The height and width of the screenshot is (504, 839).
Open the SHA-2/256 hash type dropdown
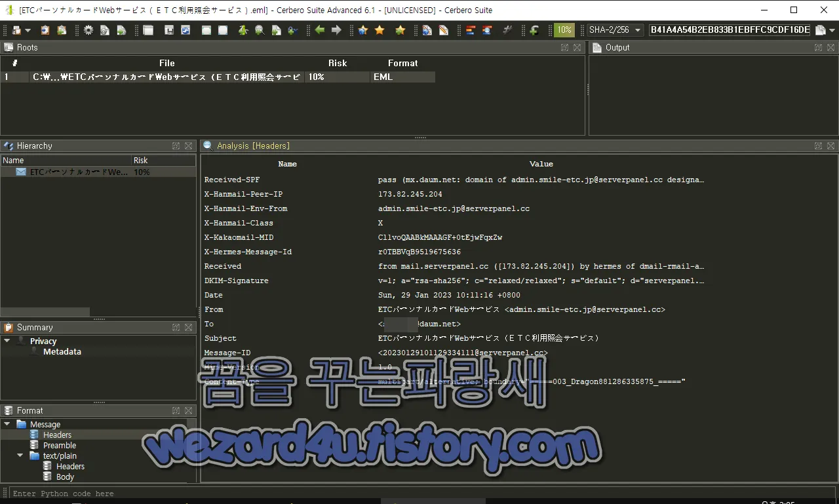tap(615, 30)
